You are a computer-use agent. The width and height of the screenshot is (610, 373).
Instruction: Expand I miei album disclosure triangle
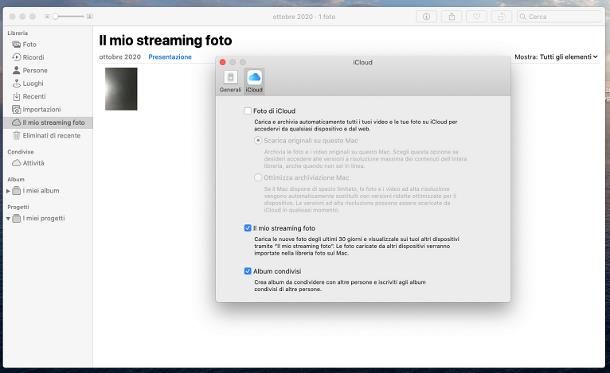click(8, 191)
